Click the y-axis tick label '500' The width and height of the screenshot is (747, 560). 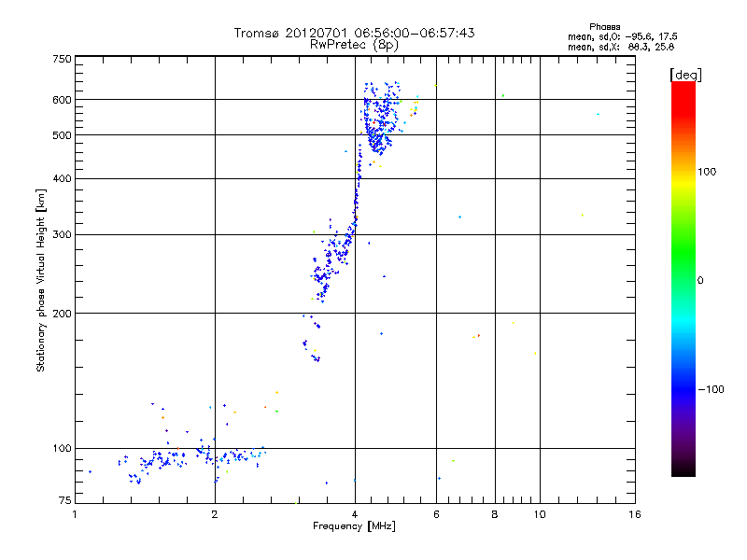point(62,135)
